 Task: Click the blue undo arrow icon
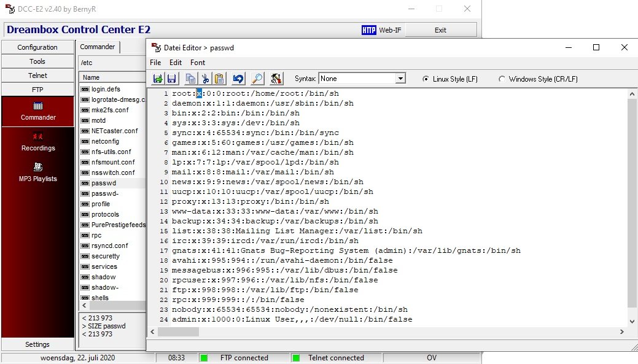[x=238, y=79]
